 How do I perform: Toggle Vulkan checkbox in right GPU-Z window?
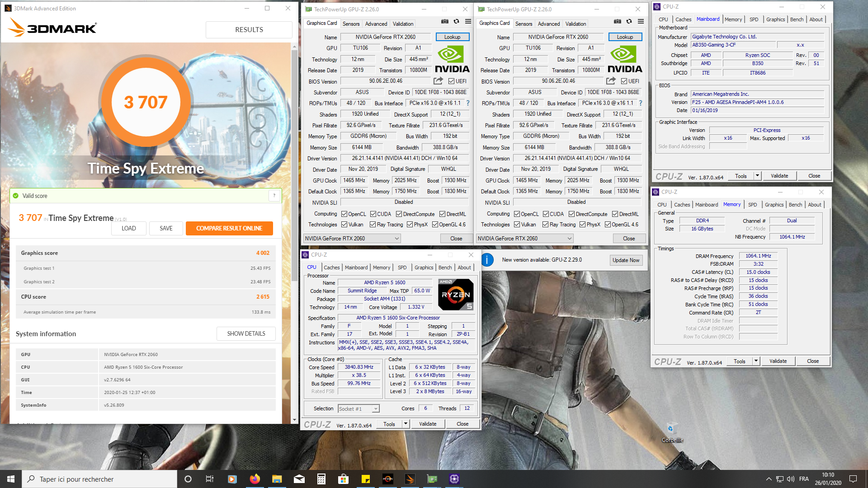[517, 225]
